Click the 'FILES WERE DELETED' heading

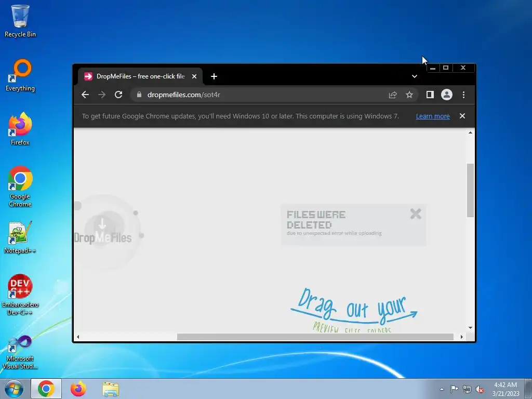316,220
